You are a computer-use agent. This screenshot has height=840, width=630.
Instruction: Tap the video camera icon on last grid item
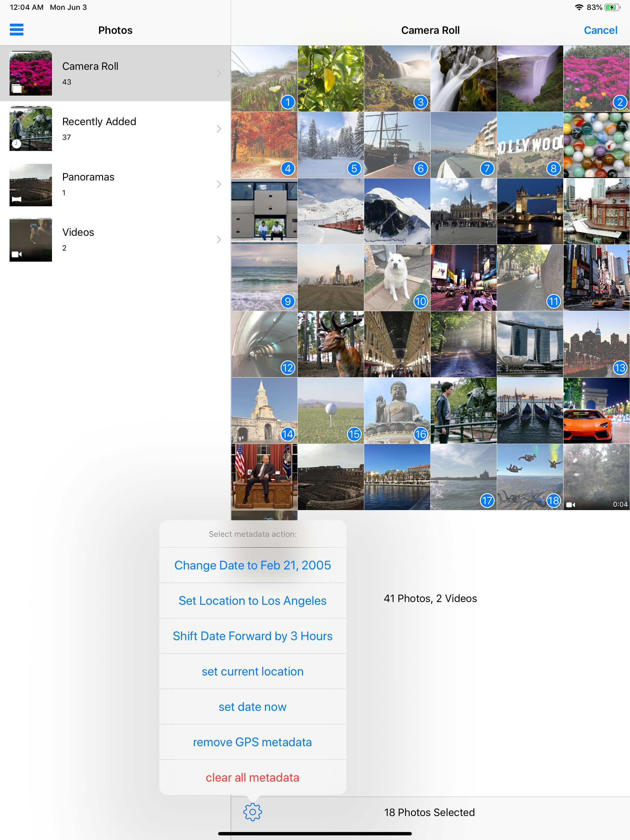(x=570, y=504)
